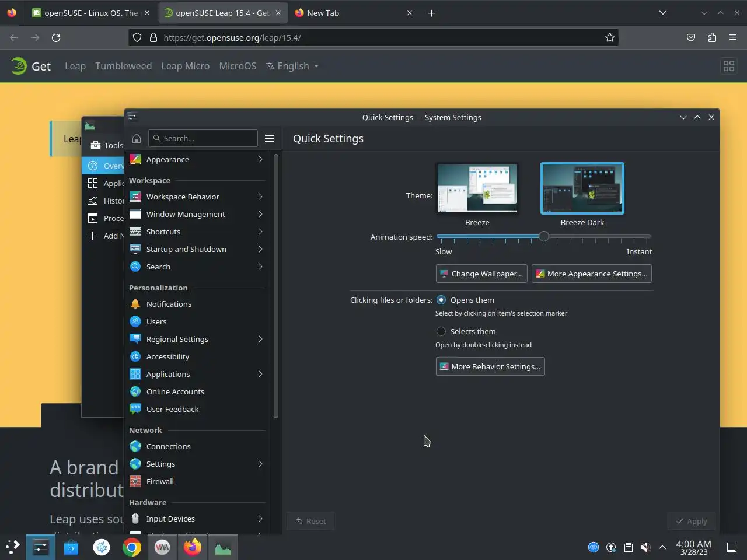Click More Appearance Settings button
The width and height of the screenshot is (747, 560).
click(592, 274)
